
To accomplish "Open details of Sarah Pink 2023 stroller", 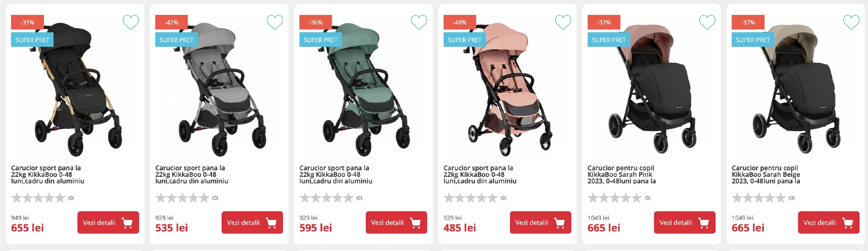I will click(685, 222).
